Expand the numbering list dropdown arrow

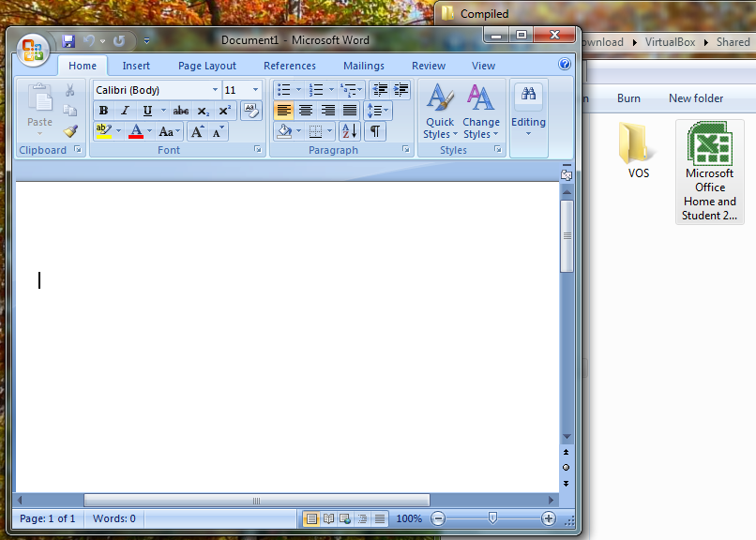click(331, 90)
